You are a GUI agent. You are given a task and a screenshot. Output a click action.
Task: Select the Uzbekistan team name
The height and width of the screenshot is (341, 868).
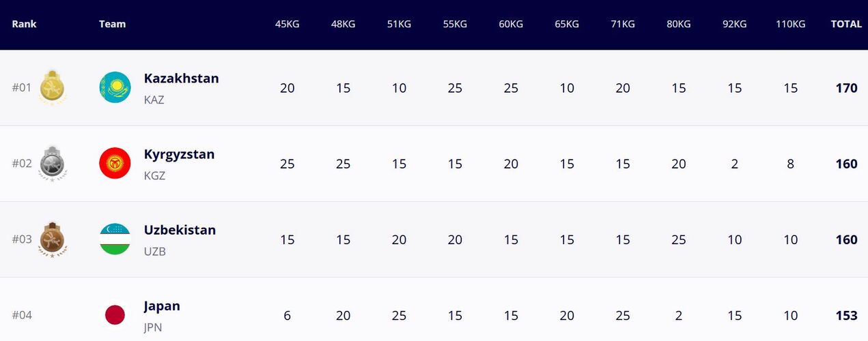180,230
